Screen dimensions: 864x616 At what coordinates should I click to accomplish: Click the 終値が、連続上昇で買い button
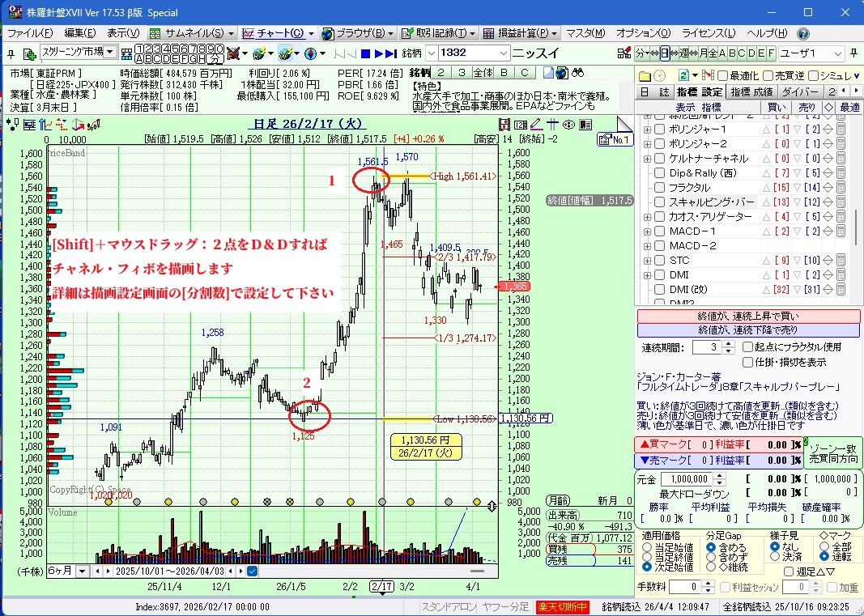click(748, 316)
